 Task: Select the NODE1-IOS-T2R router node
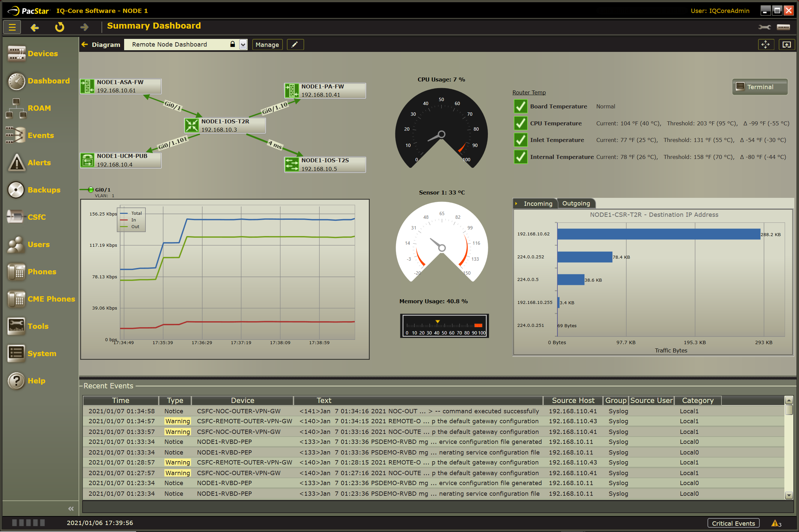[225, 126]
